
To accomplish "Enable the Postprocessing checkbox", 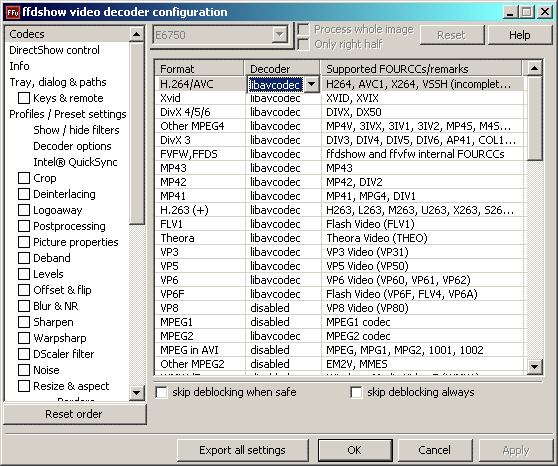I will pyautogui.click(x=24, y=226).
